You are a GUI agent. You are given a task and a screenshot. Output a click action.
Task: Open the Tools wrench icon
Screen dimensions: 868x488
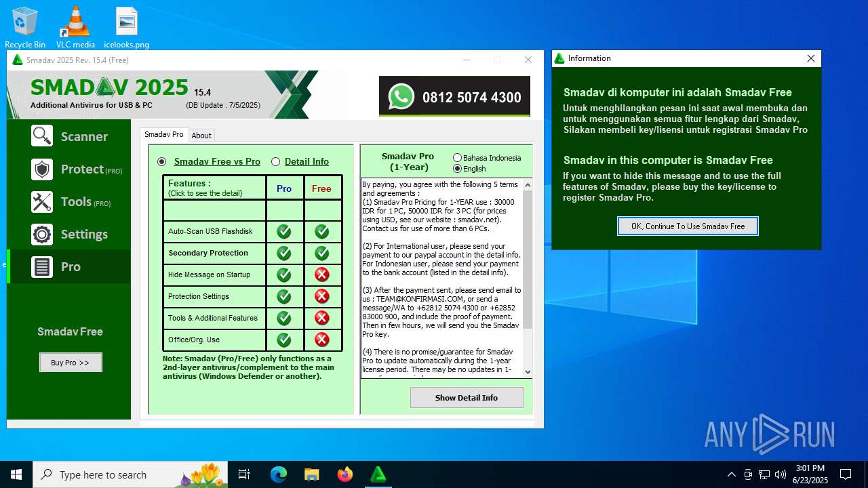[42, 201]
